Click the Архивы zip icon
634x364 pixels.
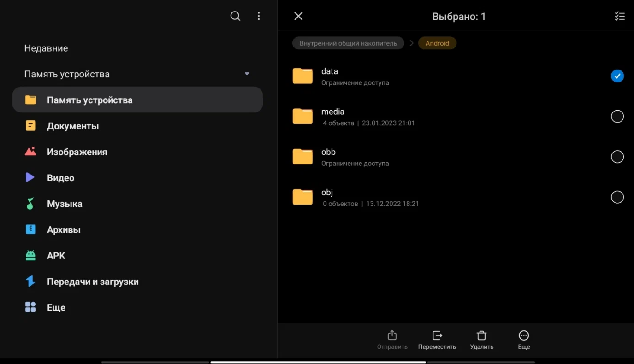coord(30,229)
